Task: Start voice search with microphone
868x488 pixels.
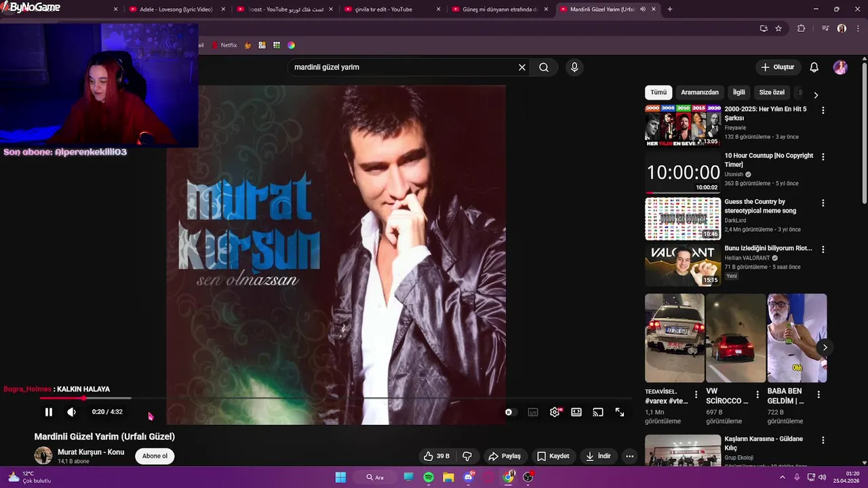Action: (x=574, y=67)
